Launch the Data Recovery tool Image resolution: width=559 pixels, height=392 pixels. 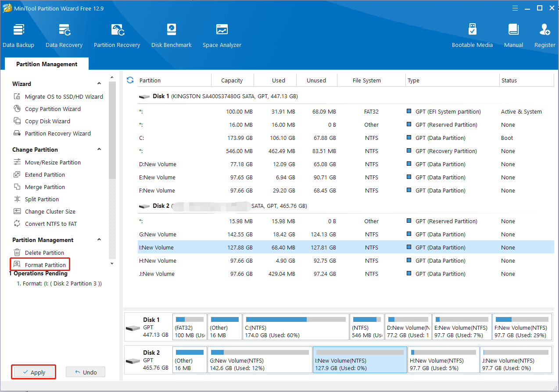[x=64, y=36]
